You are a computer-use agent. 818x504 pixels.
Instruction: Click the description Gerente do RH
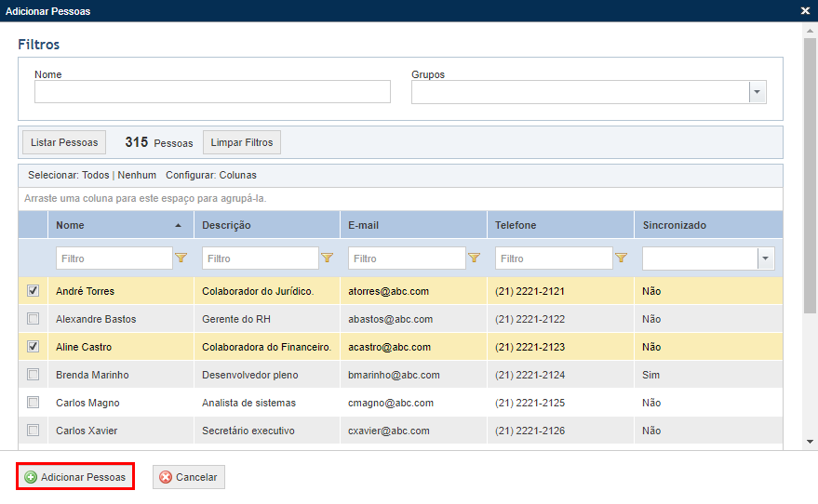click(236, 319)
